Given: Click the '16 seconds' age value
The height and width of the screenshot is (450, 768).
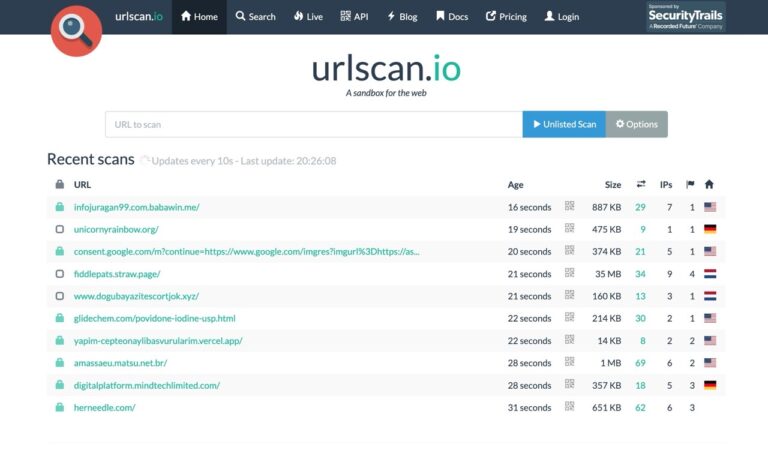Looking at the screenshot, I should tap(529, 207).
